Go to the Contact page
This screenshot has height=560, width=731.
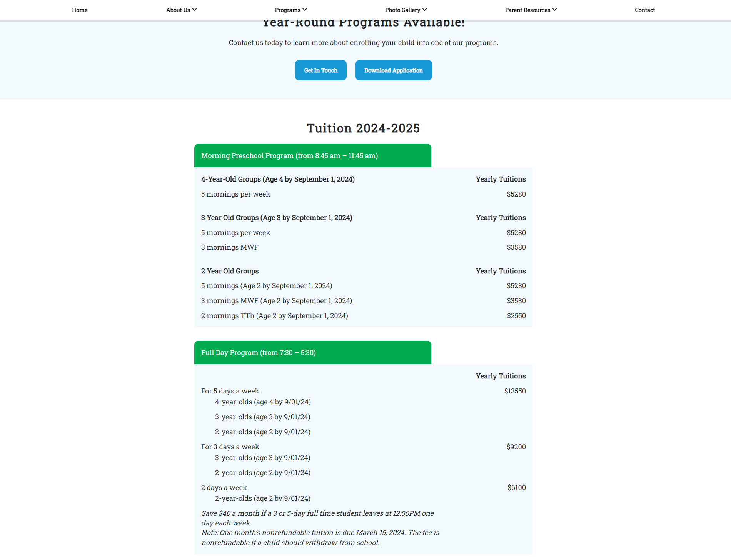(645, 10)
